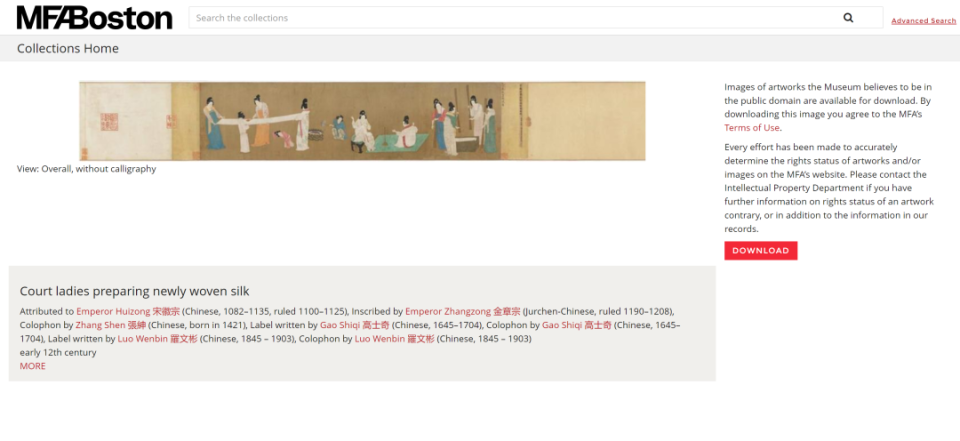This screenshot has height=441, width=960.
Task: Open Luo Wenbin colophon link
Action: pos(394,339)
